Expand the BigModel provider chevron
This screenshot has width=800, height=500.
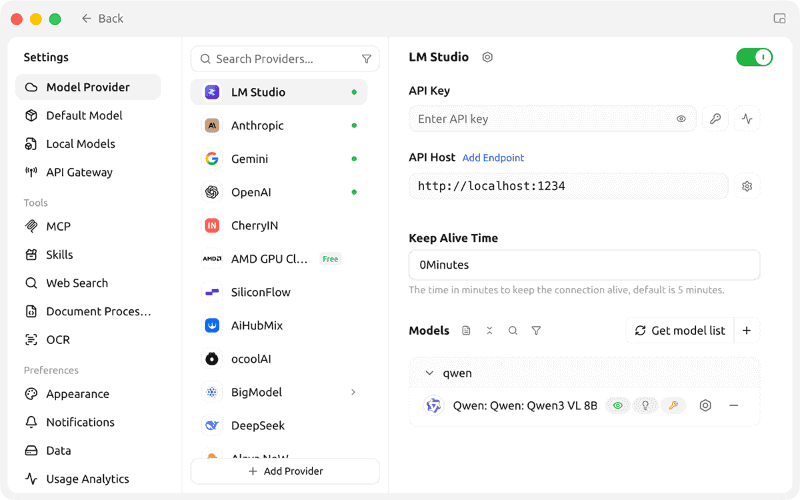[x=353, y=392]
